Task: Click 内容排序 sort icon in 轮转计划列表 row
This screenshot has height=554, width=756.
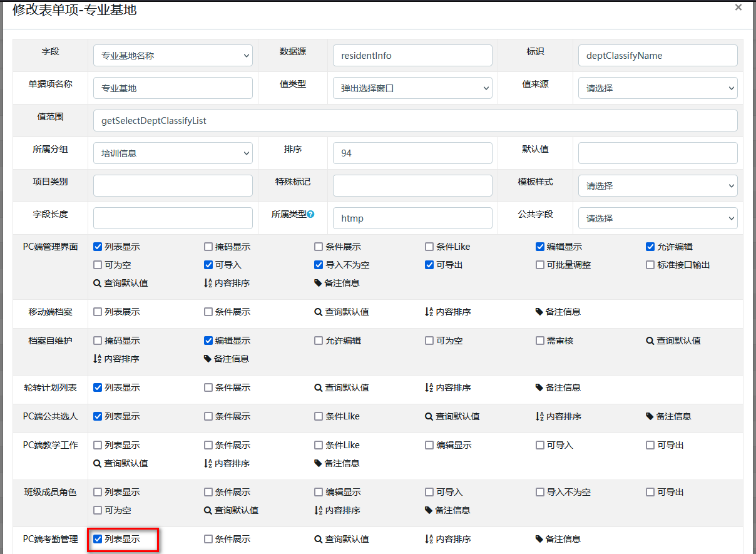Action: 429,387
